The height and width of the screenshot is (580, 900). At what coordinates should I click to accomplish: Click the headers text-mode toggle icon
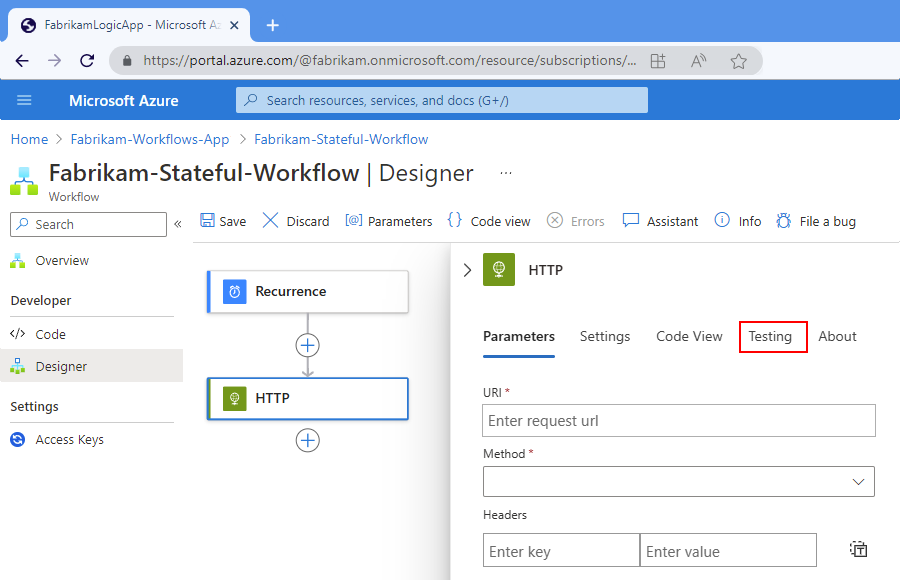click(858, 549)
